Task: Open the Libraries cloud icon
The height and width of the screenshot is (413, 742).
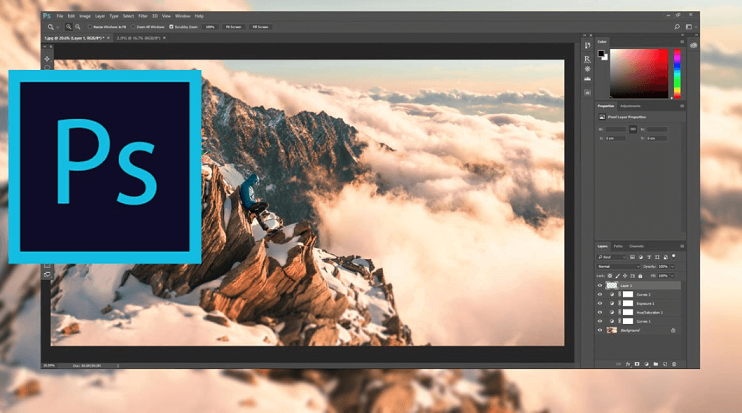Action: [693, 45]
